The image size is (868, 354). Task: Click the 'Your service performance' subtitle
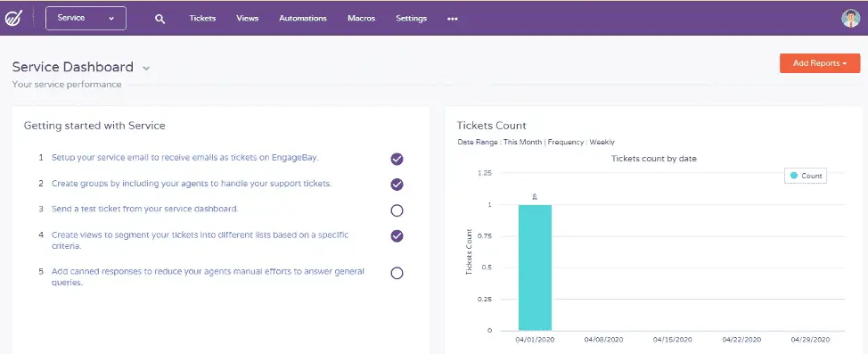[67, 85]
